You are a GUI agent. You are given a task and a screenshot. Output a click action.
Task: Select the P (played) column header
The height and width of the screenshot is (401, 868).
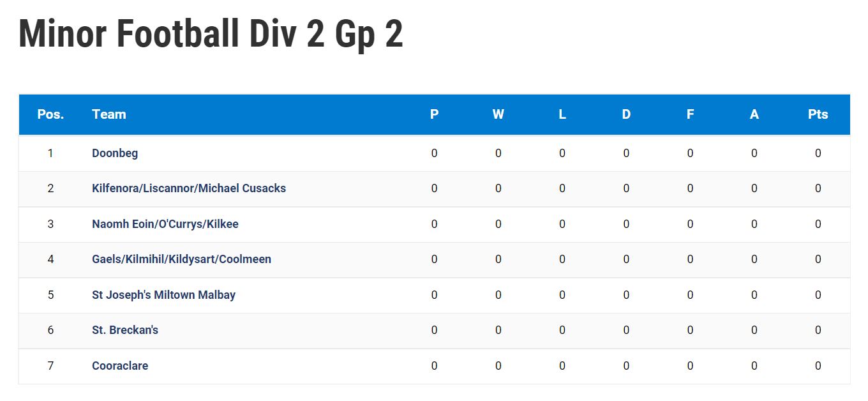[435, 114]
